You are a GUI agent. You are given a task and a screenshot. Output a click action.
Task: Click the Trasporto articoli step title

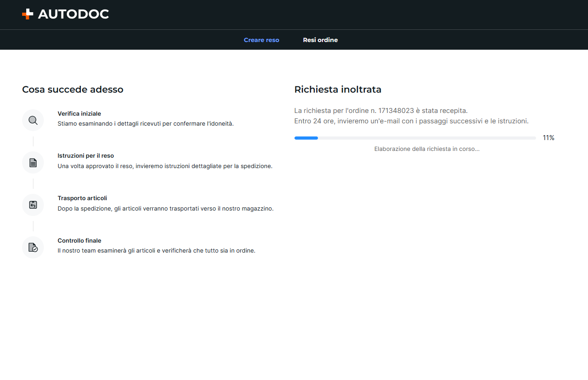pyautogui.click(x=82, y=198)
